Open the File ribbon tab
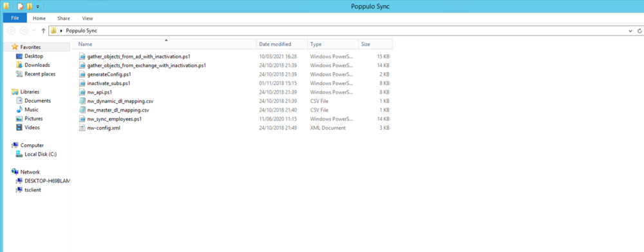644x252 pixels. (15, 18)
